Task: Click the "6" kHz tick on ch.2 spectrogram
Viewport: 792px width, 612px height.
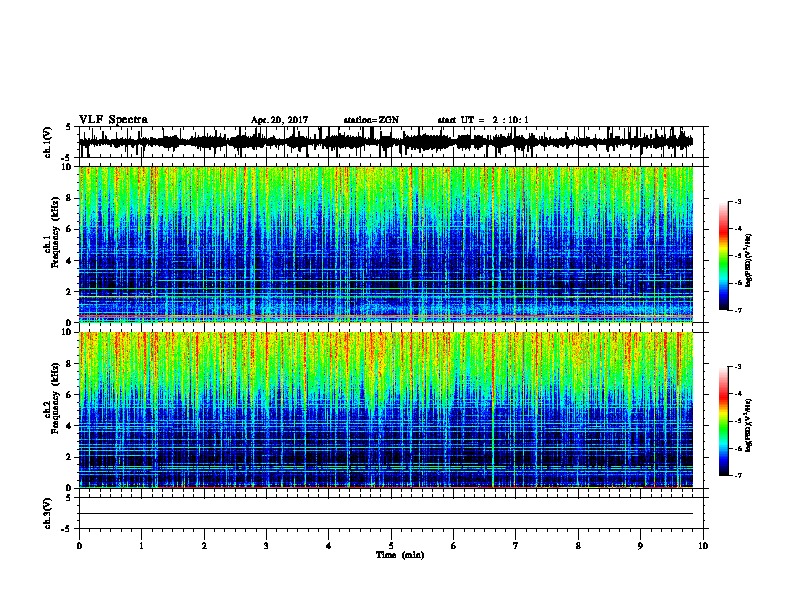Action: (69, 395)
